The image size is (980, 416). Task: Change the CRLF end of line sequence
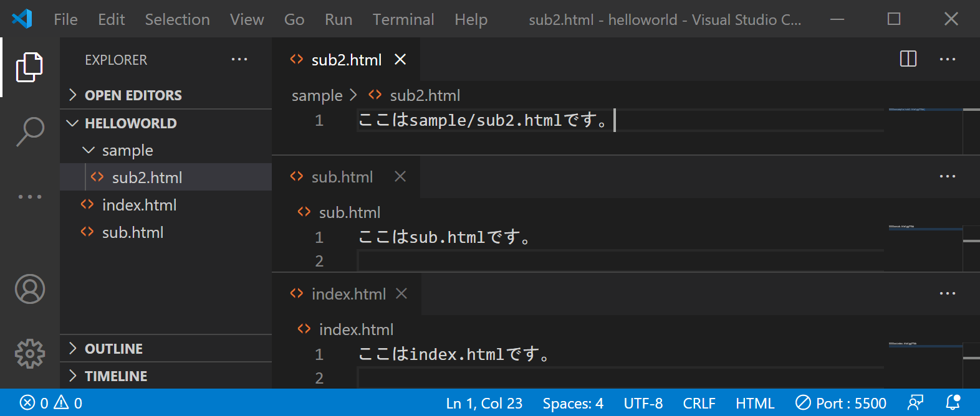[699, 404]
